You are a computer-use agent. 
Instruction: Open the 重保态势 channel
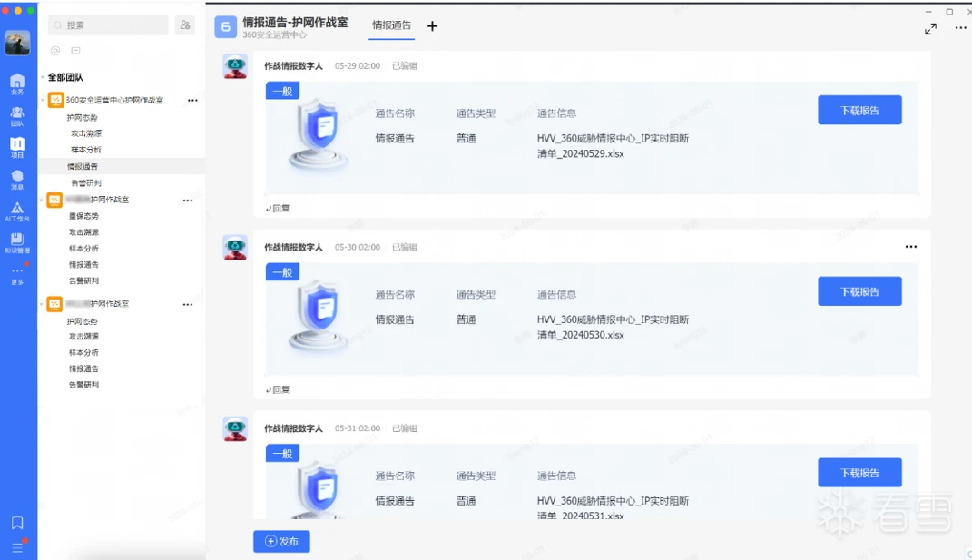pyautogui.click(x=83, y=216)
